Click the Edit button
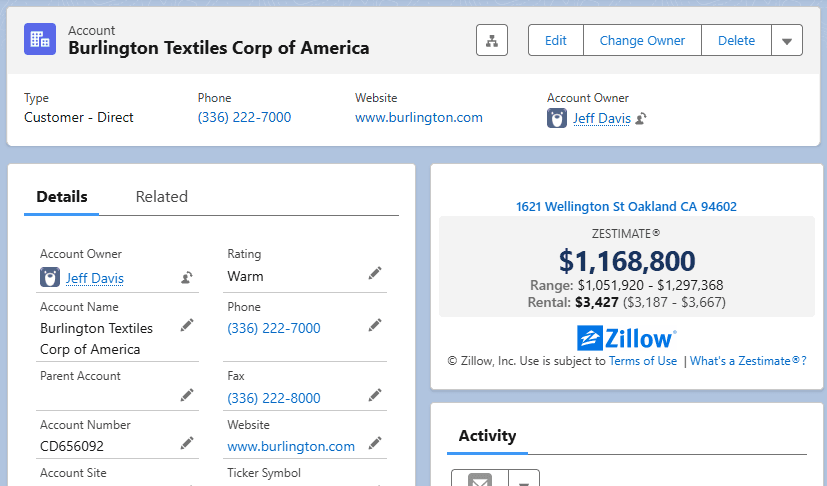This screenshot has width=827, height=486. [556, 40]
